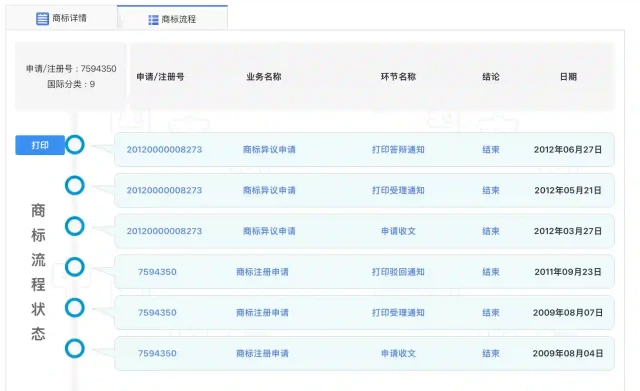This screenshot has height=391, width=640.
Task: Click 商标异议申请 in the 2012年03月27日 row
Action: pos(269,231)
